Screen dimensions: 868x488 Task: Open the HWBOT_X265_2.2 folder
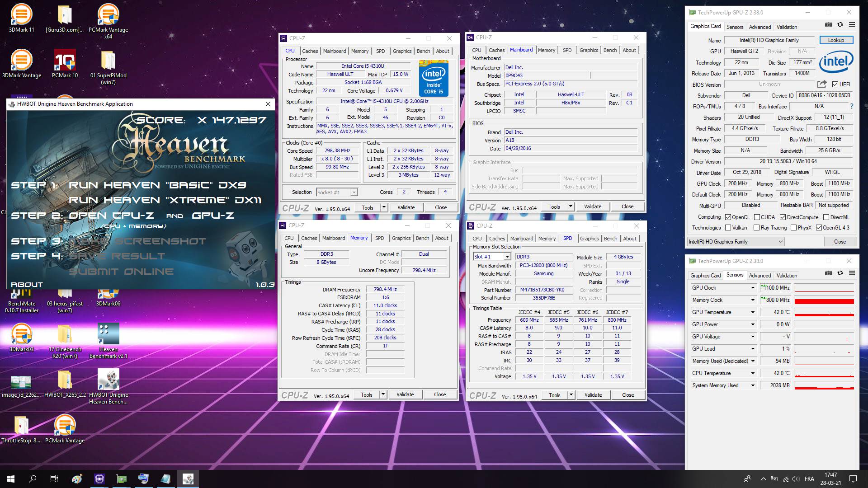65,383
